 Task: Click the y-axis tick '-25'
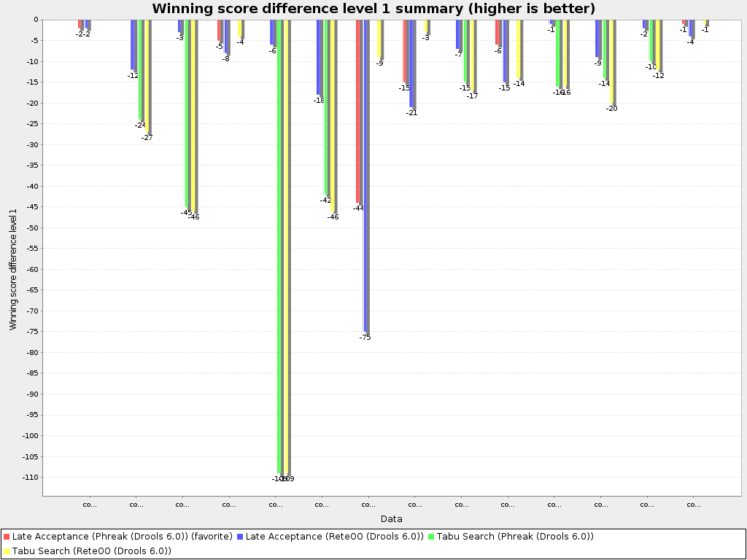click(32, 124)
